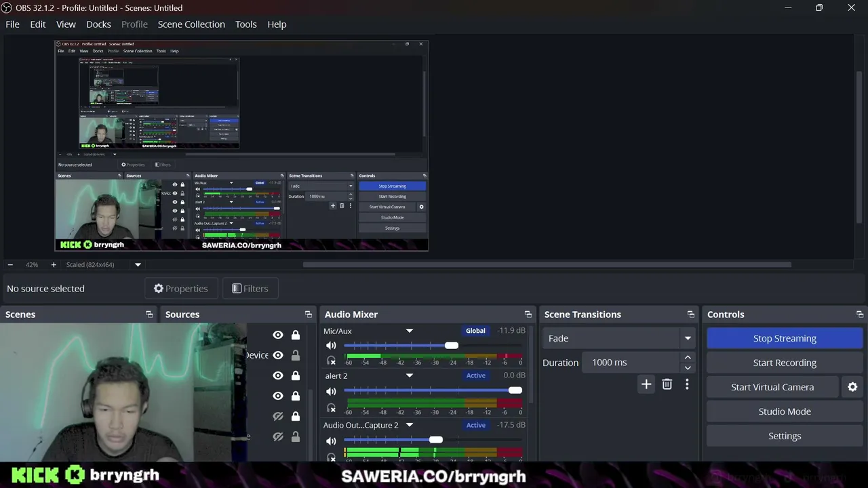This screenshot has height=488, width=868.
Task: Decrease transition duration with down arrow
Action: click(x=688, y=367)
